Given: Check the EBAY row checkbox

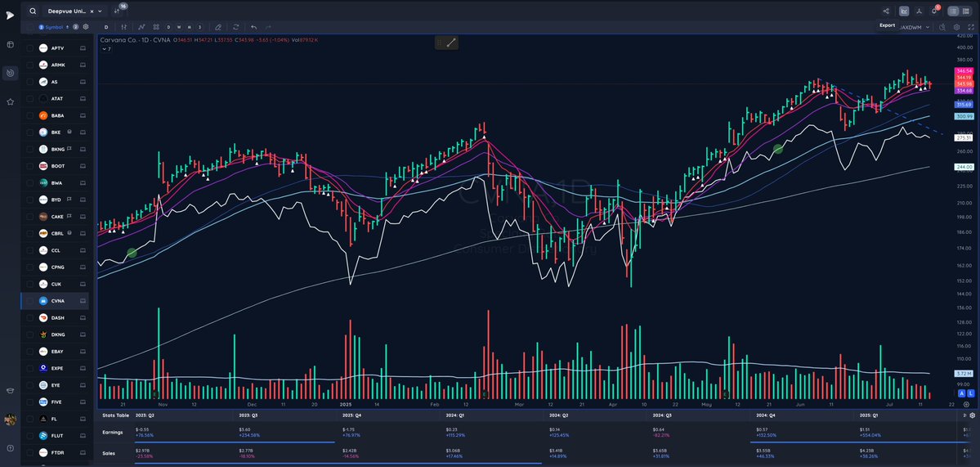Looking at the screenshot, I should tap(29, 352).
